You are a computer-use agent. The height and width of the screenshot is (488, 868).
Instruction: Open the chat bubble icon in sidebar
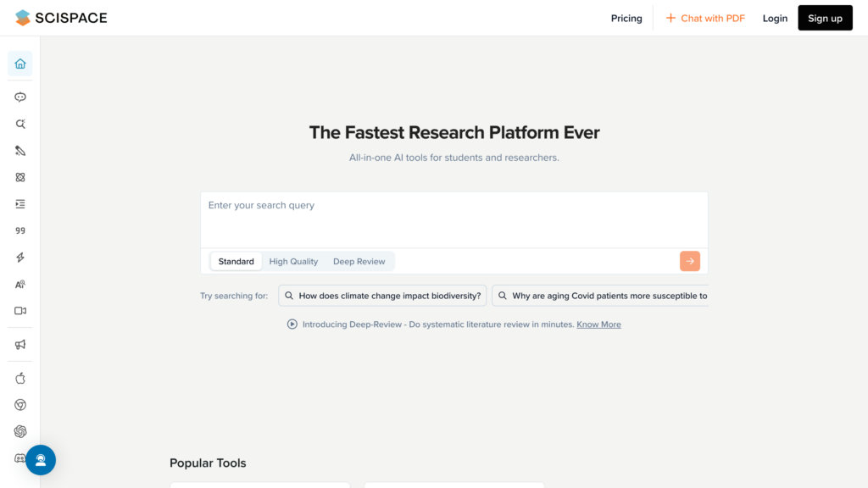[20, 97]
